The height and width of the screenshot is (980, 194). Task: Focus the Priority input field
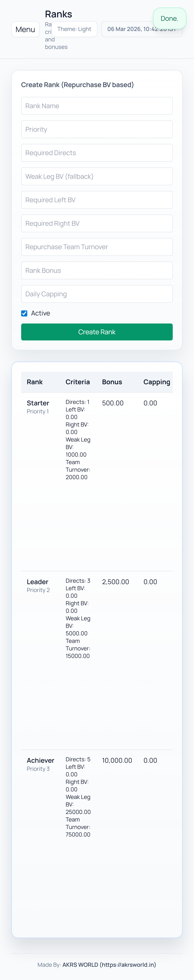(x=97, y=129)
